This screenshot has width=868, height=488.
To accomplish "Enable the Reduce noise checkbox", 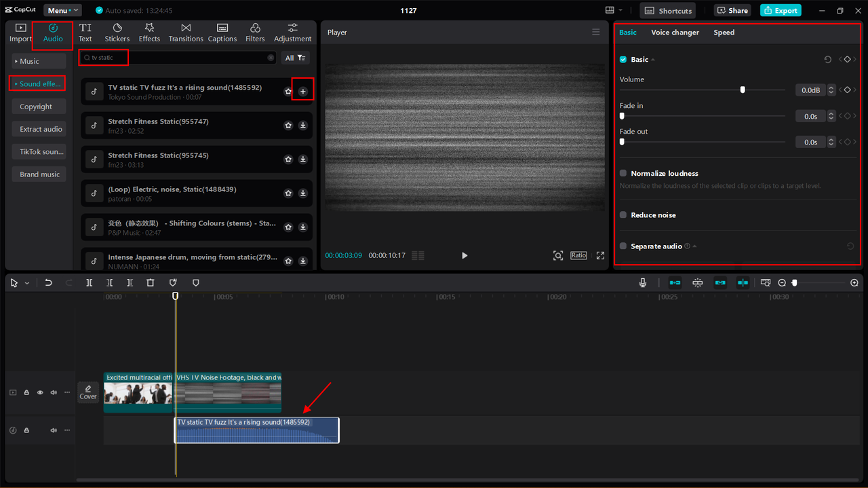I will (x=623, y=215).
